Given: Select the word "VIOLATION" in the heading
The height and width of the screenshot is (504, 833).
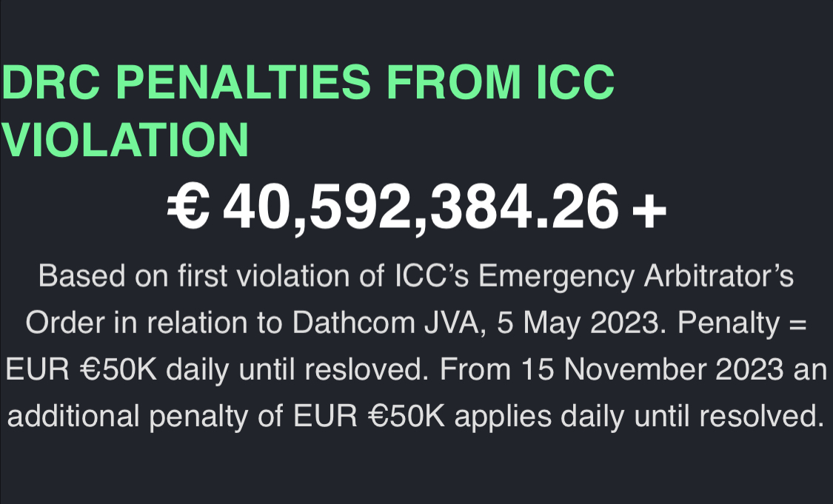Looking at the screenshot, I should pyautogui.click(x=125, y=139).
